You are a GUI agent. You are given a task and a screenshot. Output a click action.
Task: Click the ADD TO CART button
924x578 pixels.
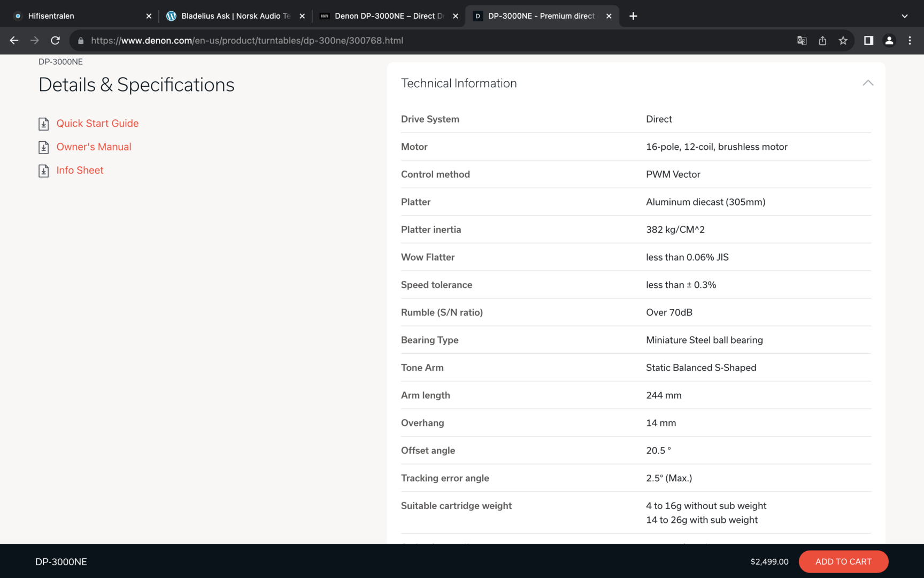tap(843, 561)
